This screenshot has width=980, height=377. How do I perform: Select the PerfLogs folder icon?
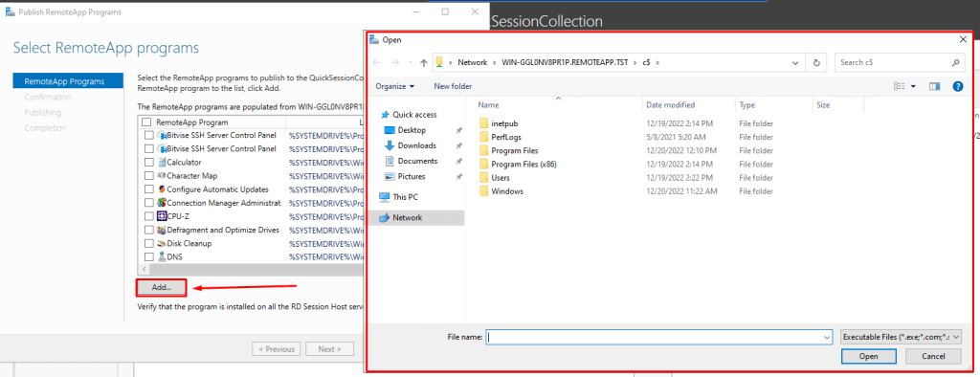pyautogui.click(x=483, y=137)
